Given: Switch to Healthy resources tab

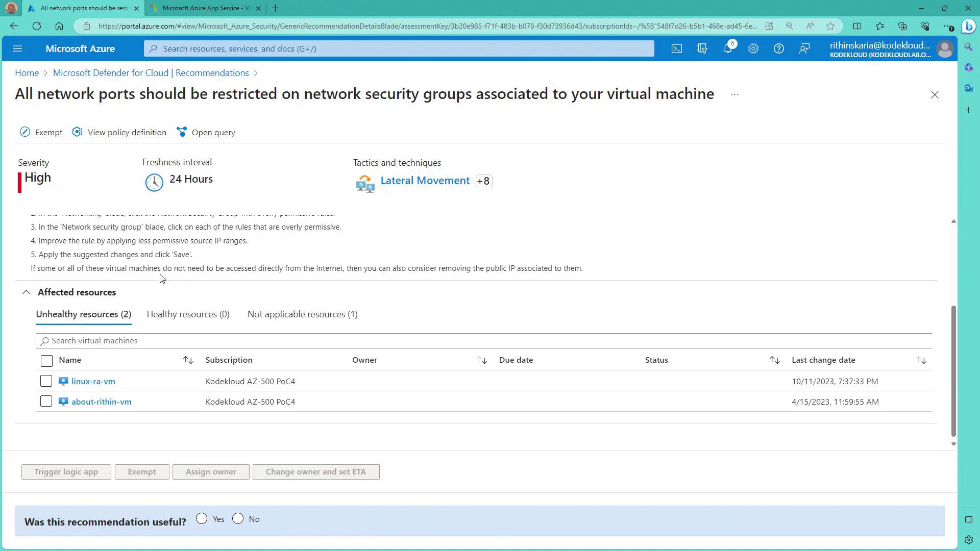Looking at the screenshot, I should [x=188, y=314].
